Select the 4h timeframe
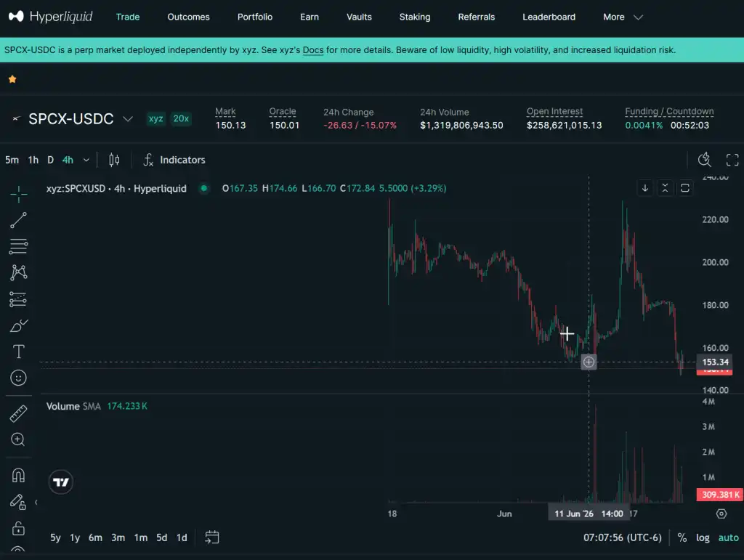The width and height of the screenshot is (744, 560). pos(68,160)
